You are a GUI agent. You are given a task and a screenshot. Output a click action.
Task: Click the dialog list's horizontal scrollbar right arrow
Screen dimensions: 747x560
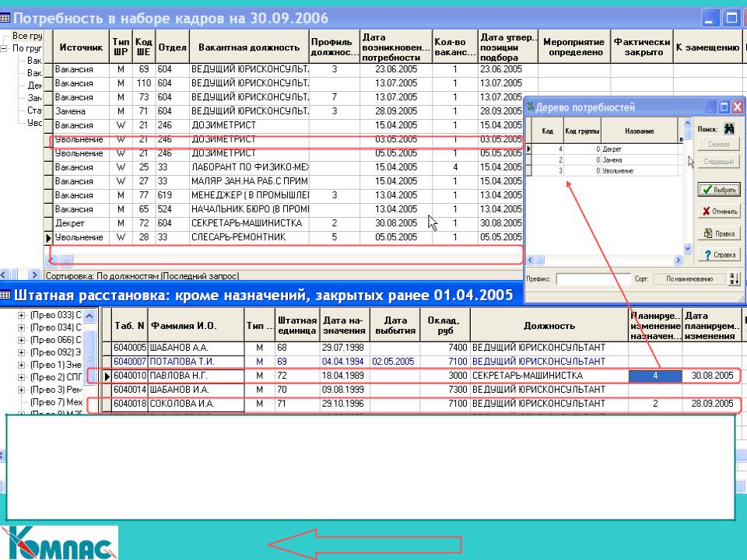tap(679, 260)
